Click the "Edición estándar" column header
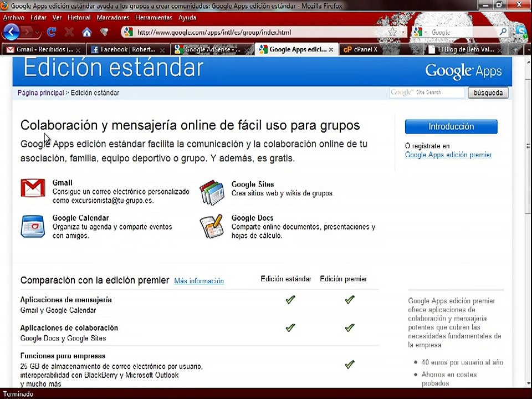The height and width of the screenshot is (399, 532). [x=286, y=279]
